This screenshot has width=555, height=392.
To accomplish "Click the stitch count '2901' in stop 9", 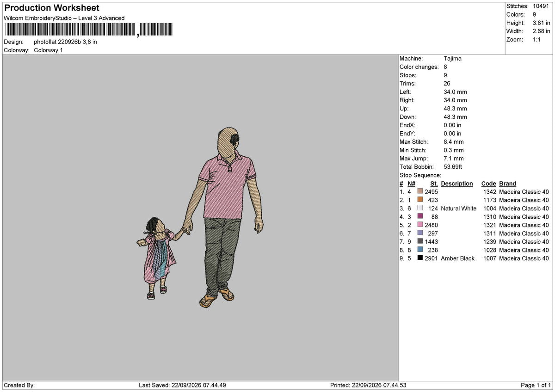I will (431, 258).
